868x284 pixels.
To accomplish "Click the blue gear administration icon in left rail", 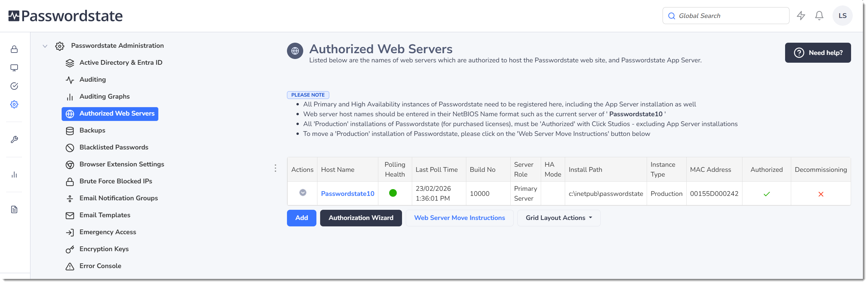I will point(14,104).
